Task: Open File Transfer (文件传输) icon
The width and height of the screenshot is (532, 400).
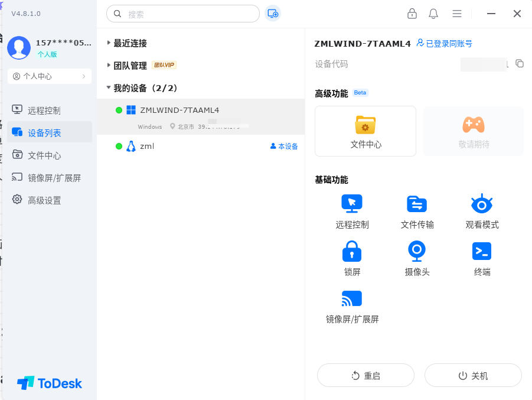Action: click(417, 204)
